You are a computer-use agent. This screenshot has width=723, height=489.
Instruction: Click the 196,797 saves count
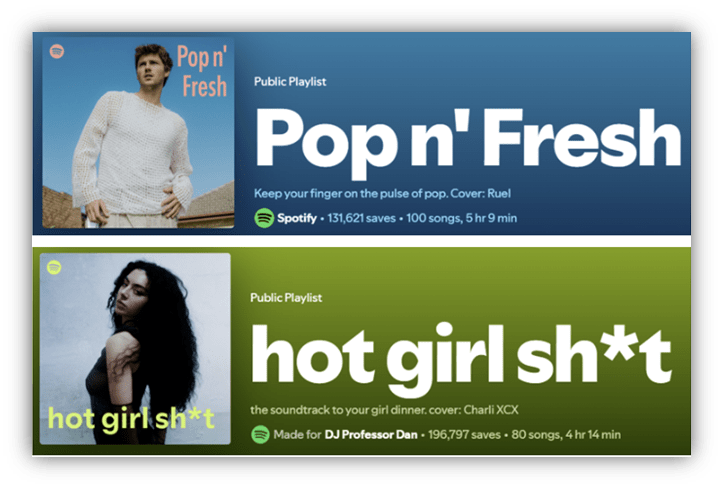(464, 435)
